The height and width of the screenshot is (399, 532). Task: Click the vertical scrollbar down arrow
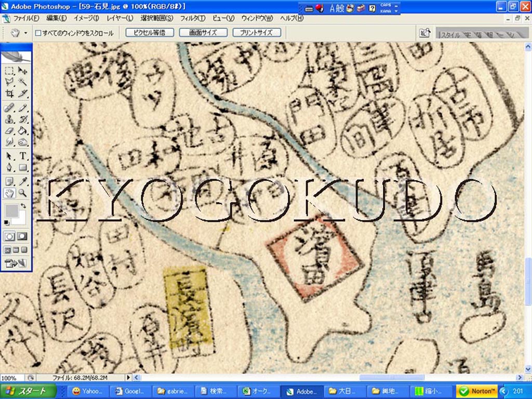(x=528, y=369)
